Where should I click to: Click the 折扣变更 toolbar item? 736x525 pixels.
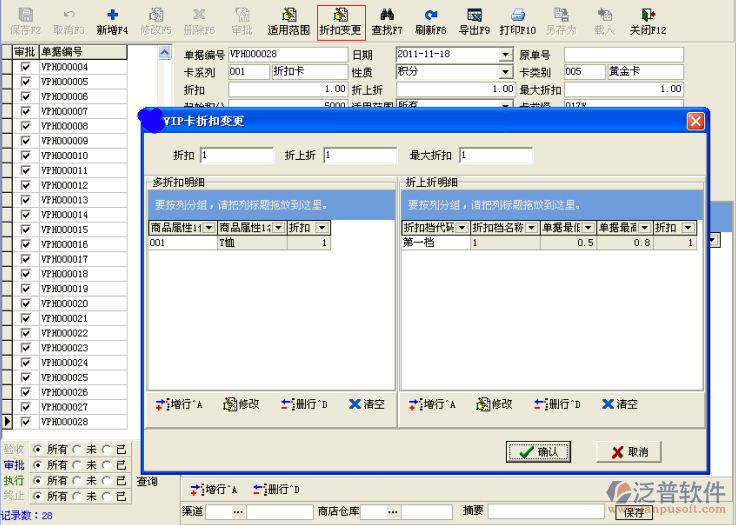341,20
